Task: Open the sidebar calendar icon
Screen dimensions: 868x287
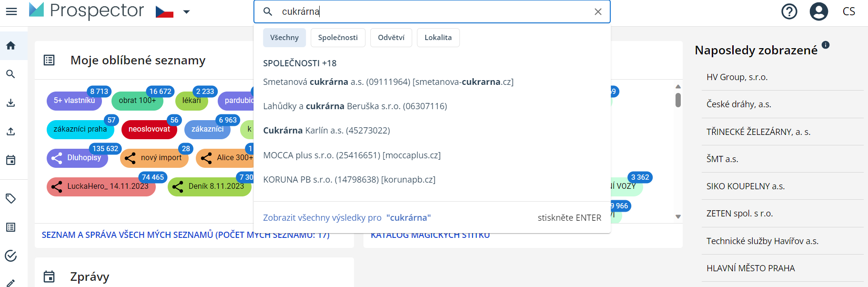Action: pyautogui.click(x=11, y=160)
